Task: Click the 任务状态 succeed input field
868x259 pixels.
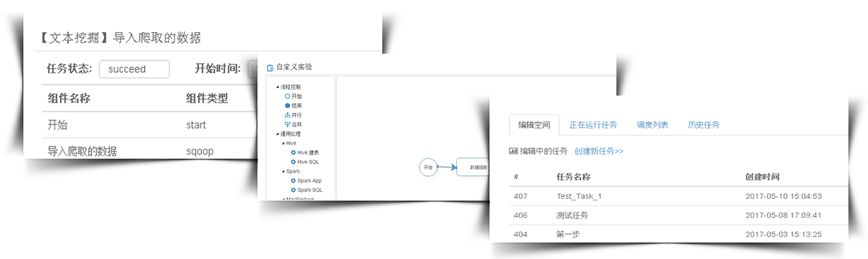Action: pyautogui.click(x=134, y=69)
